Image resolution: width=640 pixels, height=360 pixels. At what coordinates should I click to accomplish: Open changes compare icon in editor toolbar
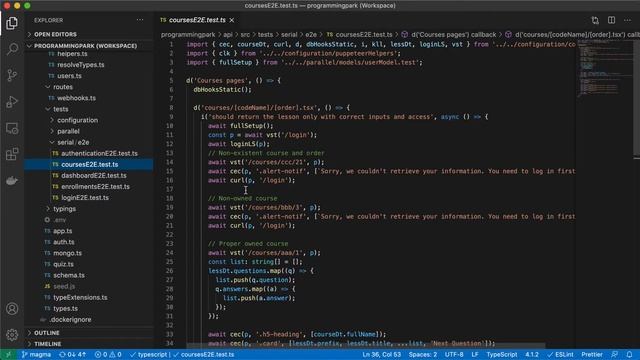(595, 20)
